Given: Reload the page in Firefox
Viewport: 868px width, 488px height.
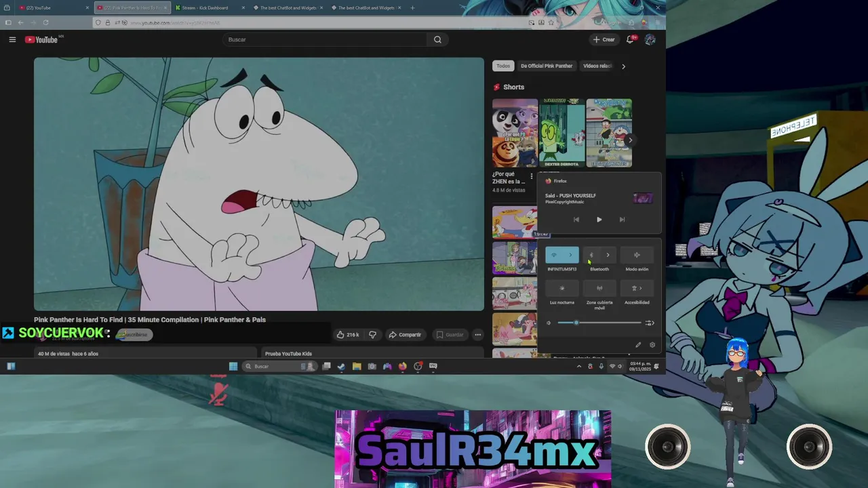Looking at the screenshot, I should pyautogui.click(x=45, y=22).
